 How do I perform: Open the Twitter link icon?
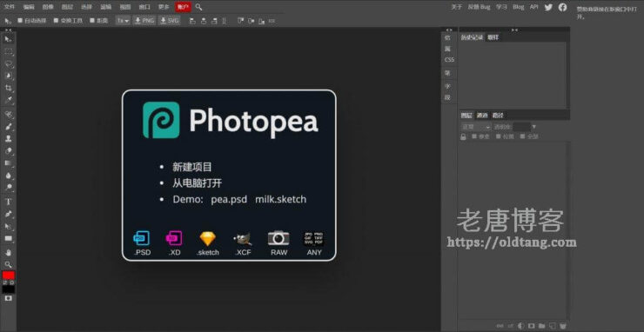click(548, 7)
